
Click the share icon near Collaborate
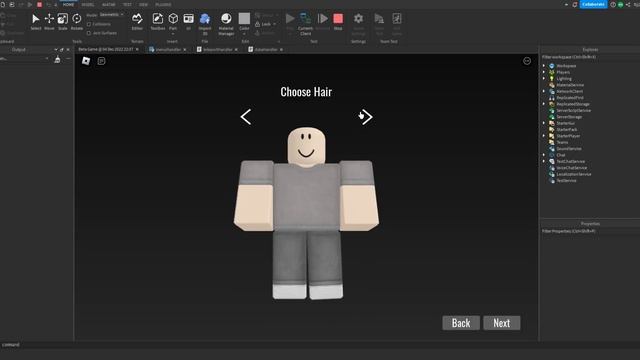coord(628,4)
